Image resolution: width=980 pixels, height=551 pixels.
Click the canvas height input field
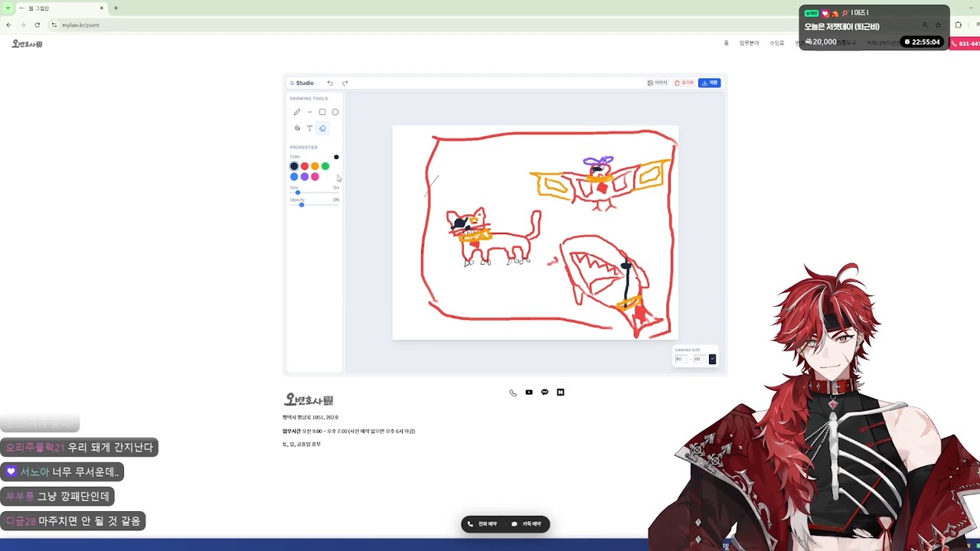tap(700, 359)
